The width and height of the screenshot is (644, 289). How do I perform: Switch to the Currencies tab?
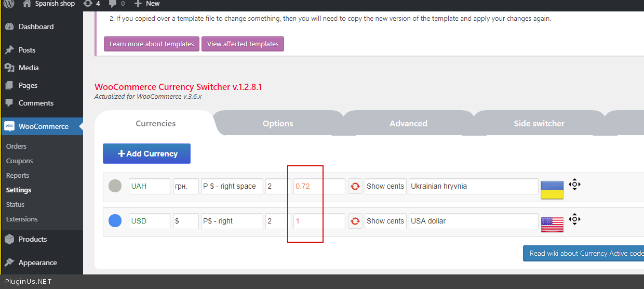point(155,123)
